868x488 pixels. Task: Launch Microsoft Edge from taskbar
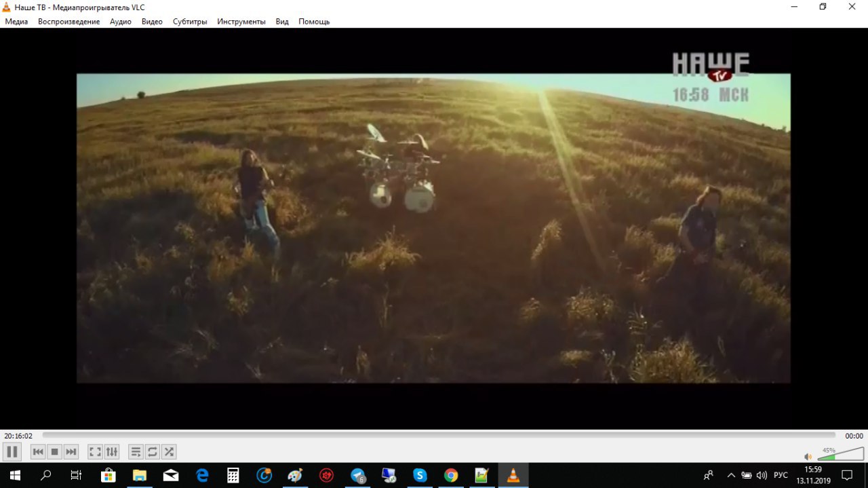[201, 475]
